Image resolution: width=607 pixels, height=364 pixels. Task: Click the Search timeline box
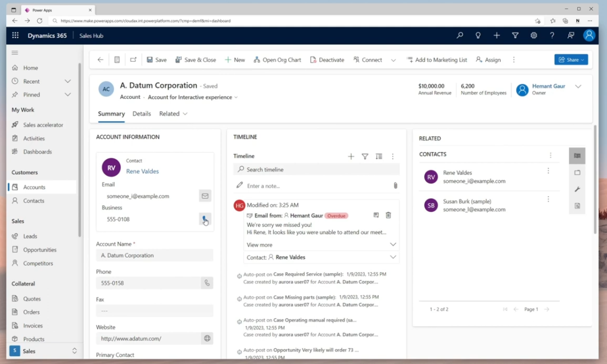316,170
